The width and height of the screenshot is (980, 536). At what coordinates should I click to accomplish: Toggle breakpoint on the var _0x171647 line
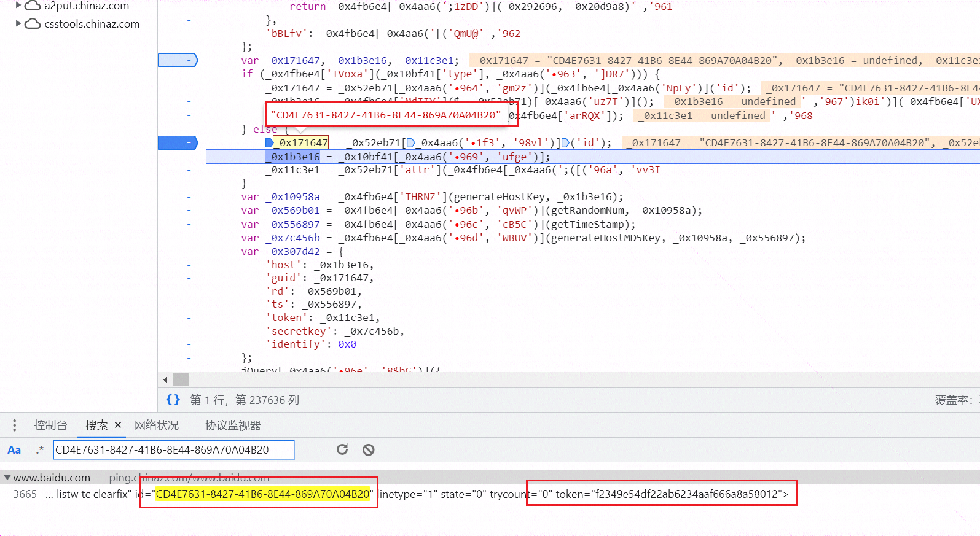178,60
